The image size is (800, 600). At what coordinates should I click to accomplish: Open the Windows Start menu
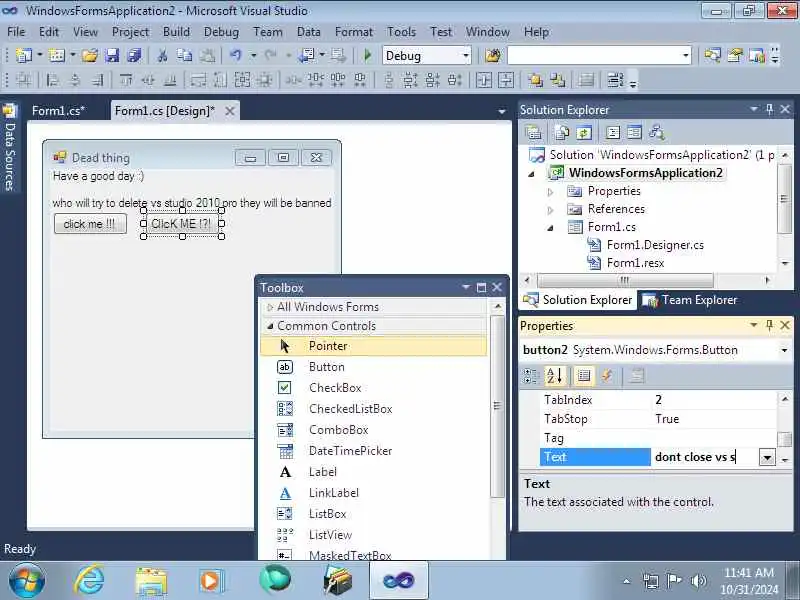pyautogui.click(x=27, y=581)
